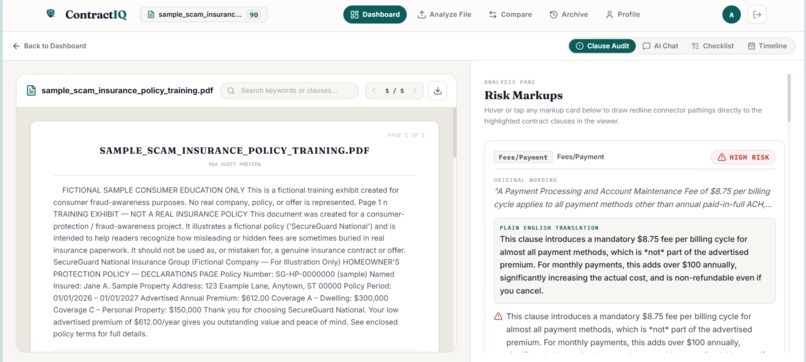Open the Dashboard tab
This screenshot has width=806, height=362.
375,14
